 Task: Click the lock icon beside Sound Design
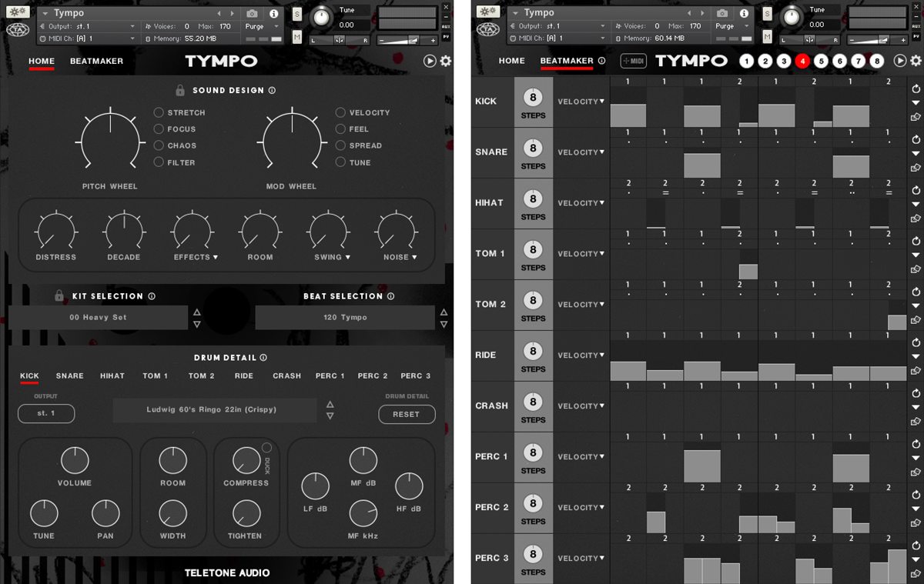click(x=180, y=90)
